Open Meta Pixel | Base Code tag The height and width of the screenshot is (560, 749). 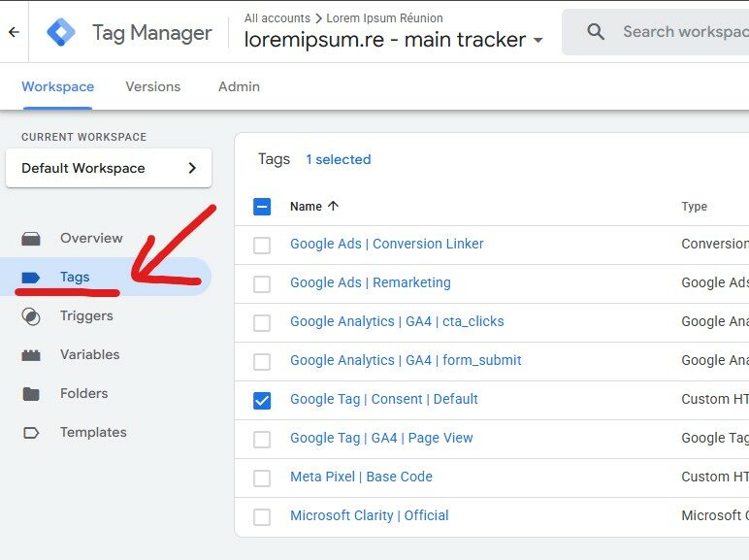[x=361, y=477]
